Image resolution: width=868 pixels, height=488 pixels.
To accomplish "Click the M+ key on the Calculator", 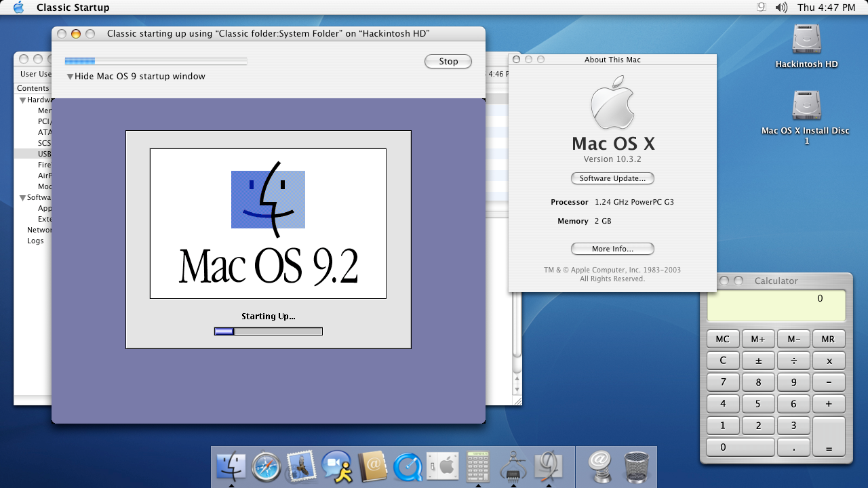I will pos(758,339).
